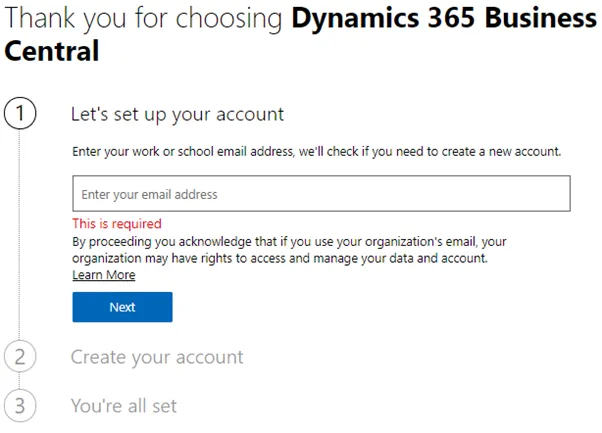This screenshot has width=602, height=433.
Task: Click the word "Central" in the page title
Action: [51, 51]
